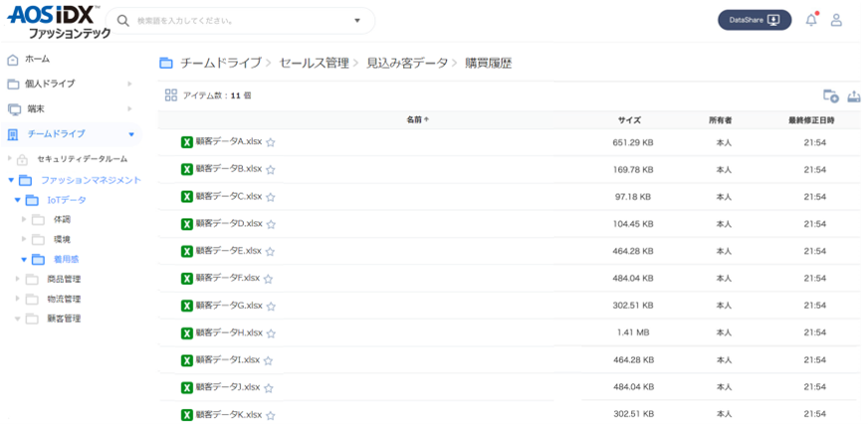The height and width of the screenshot is (424, 868).
Task: Click the 97.18 KB size cell
Action: (632, 197)
